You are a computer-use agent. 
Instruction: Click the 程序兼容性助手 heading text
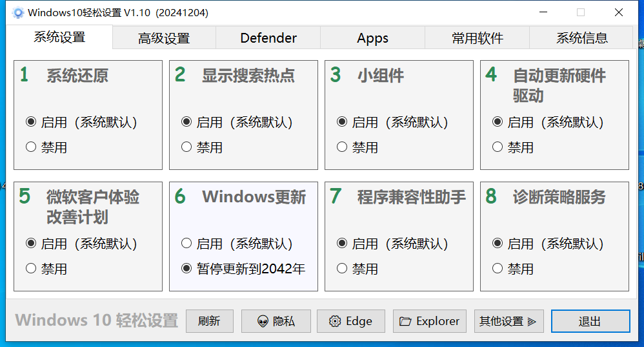point(411,197)
